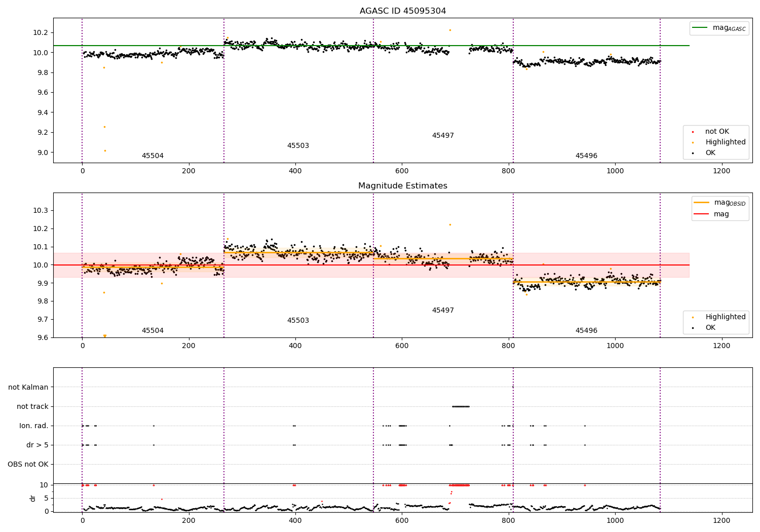Image resolution: width=760 pixels, height=532 pixels.
Task: Click the green mag AGASC legend line sample
Action: coord(701,28)
